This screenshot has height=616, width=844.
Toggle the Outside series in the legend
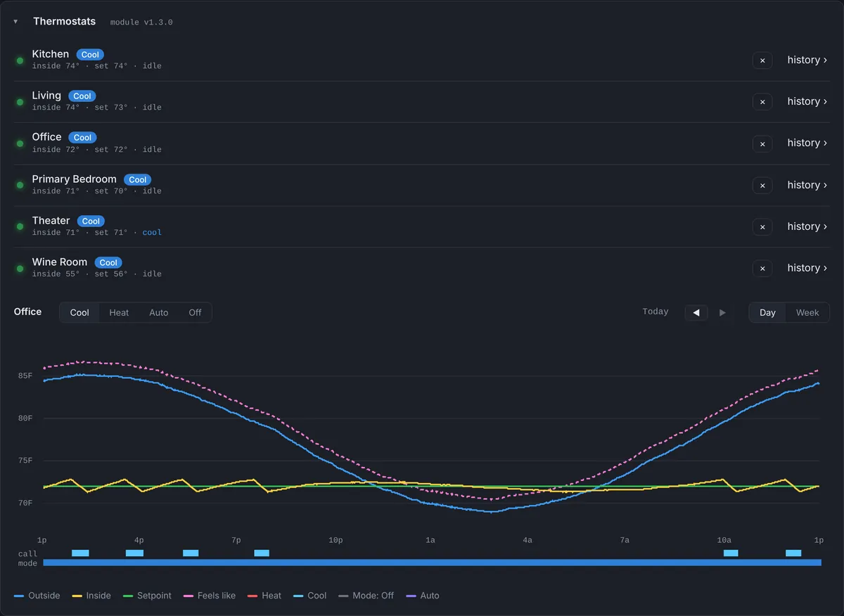[37, 596]
